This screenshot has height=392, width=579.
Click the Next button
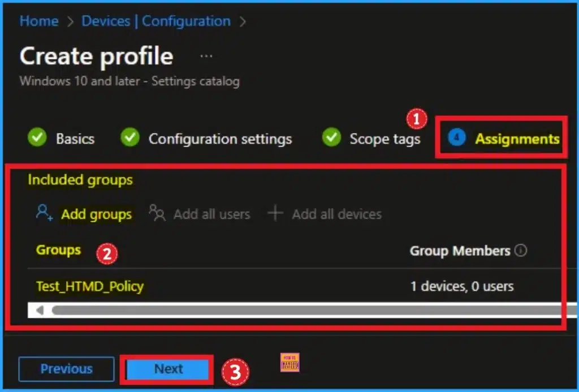coord(167,368)
